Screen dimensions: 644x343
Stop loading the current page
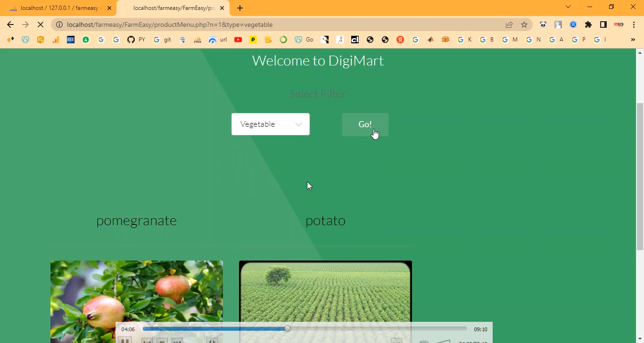tap(41, 24)
